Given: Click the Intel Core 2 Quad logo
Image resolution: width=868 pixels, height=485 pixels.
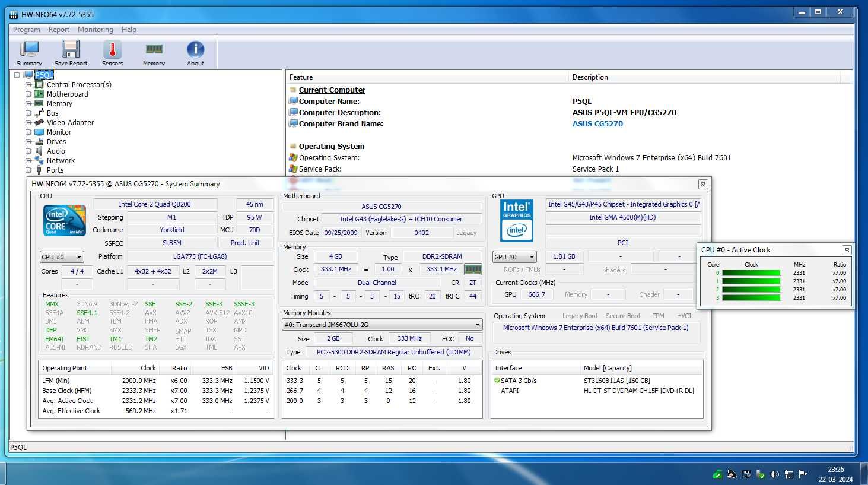Looking at the screenshot, I should pyautogui.click(x=65, y=220).
